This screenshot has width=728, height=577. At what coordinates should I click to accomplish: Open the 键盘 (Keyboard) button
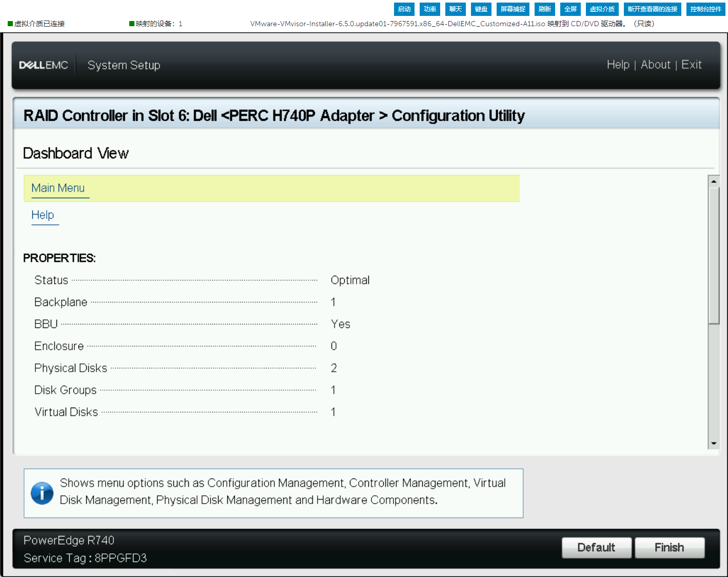click(481, 9)
